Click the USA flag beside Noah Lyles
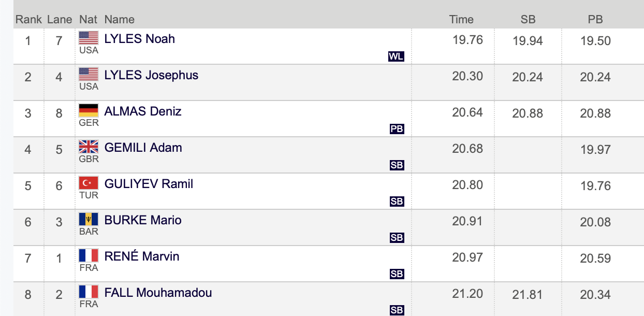This screenshot has height=316, width=644. (88, 37)
